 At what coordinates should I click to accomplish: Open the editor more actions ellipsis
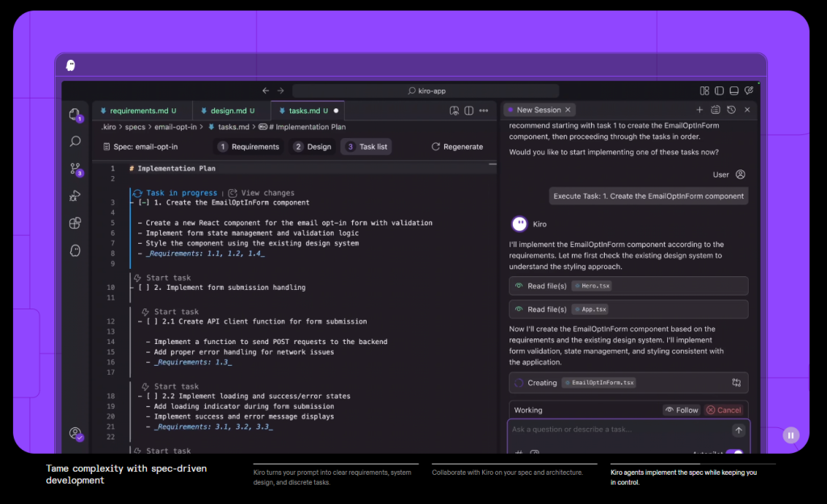coord(484,110)
